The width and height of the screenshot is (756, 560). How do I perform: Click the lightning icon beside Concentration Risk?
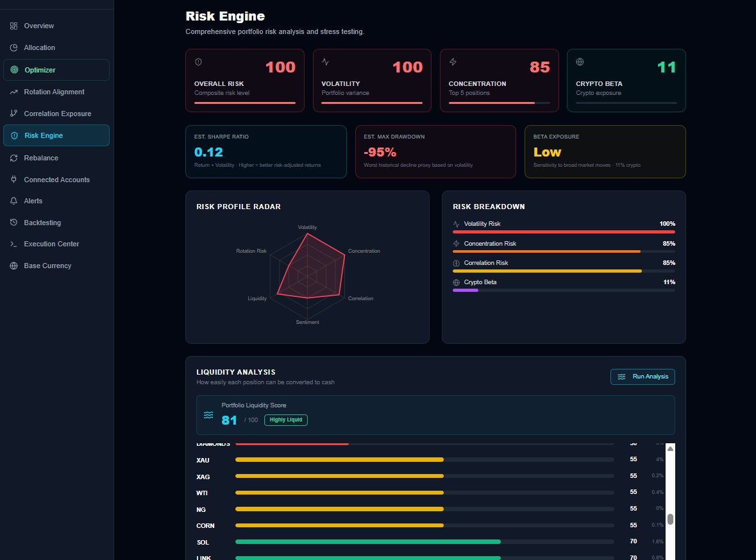click(x=456, y=244)
